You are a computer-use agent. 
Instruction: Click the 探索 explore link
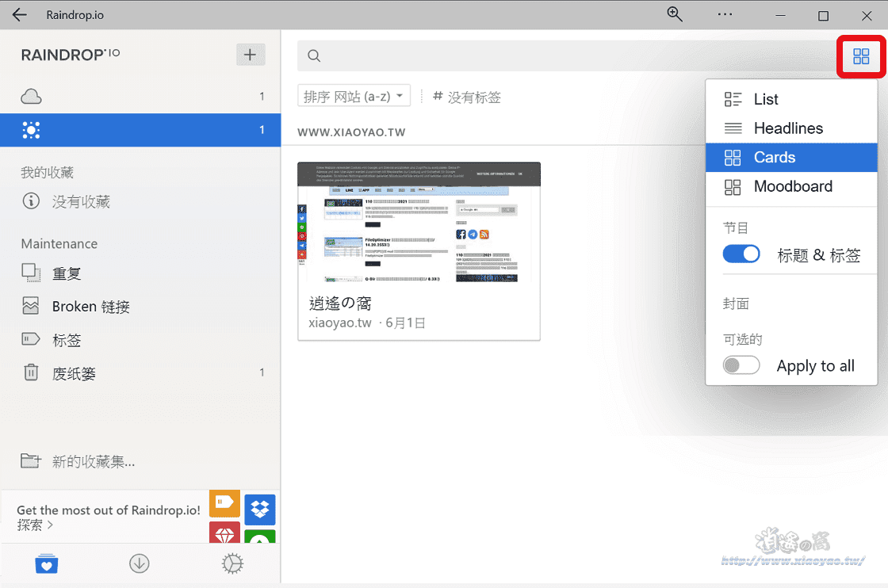tap(35, 525)
